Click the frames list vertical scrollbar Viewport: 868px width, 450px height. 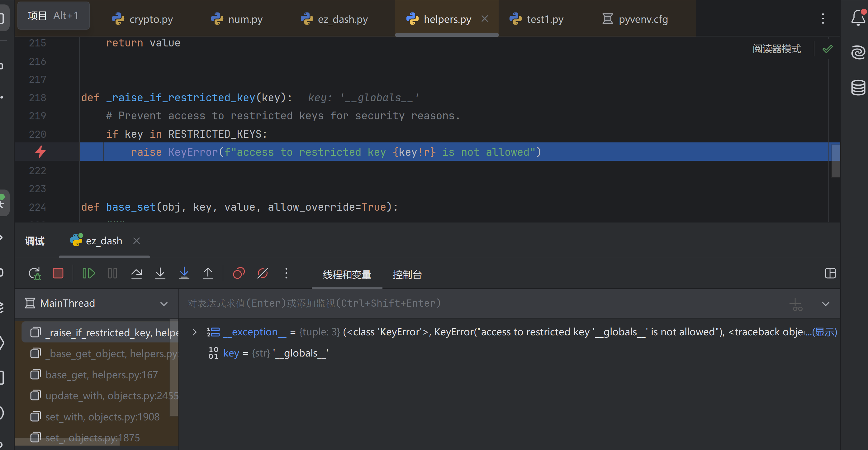tap(174, 367)
